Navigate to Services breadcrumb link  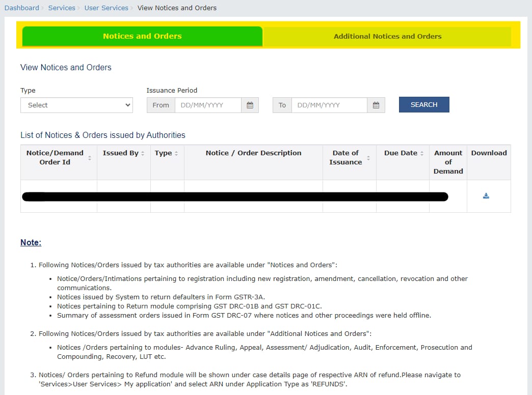(62, 8)
